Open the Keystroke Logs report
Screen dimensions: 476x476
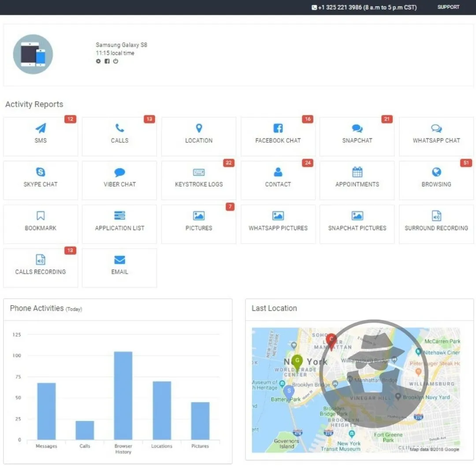click(x=198, y=180)
